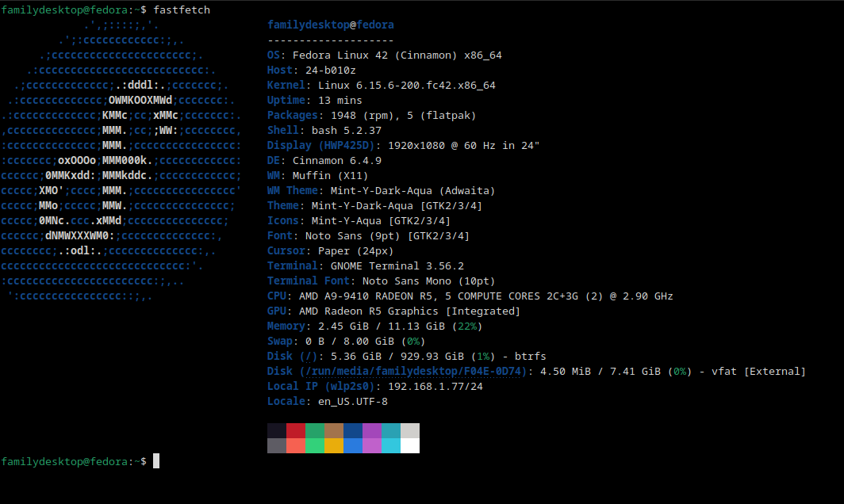Open the /run/media/familydesktop/F04E-0D74 path link
844x504 pixels.
point(413,371)
